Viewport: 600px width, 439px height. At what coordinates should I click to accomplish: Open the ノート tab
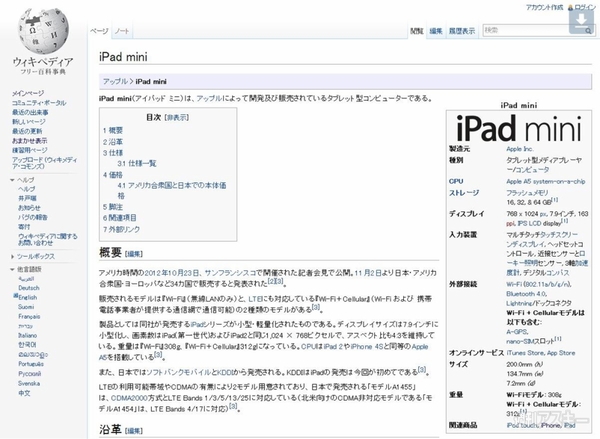coord(122,31)
